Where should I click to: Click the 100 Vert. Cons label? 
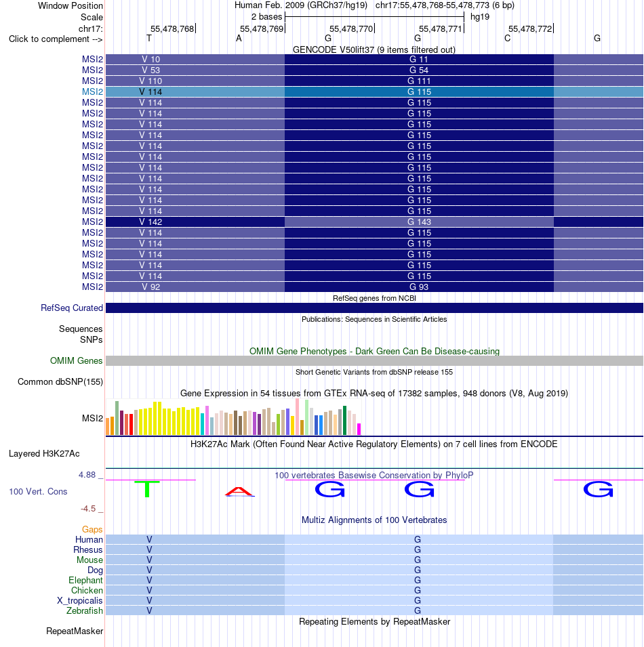pyautogui.click(x=38, y=491)
